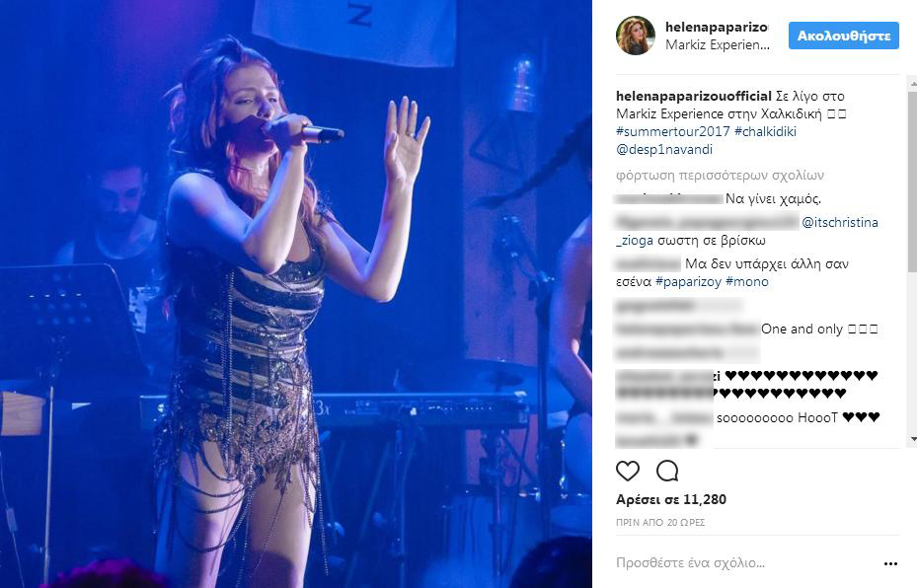Click the scrollbar up arrow in comments
Image resolution: width=917 pixels, height=588 pixels.
(x=913, y=85)
